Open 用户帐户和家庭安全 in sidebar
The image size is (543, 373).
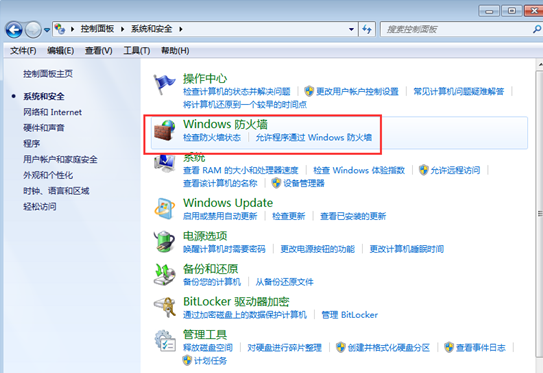[60, 159]
